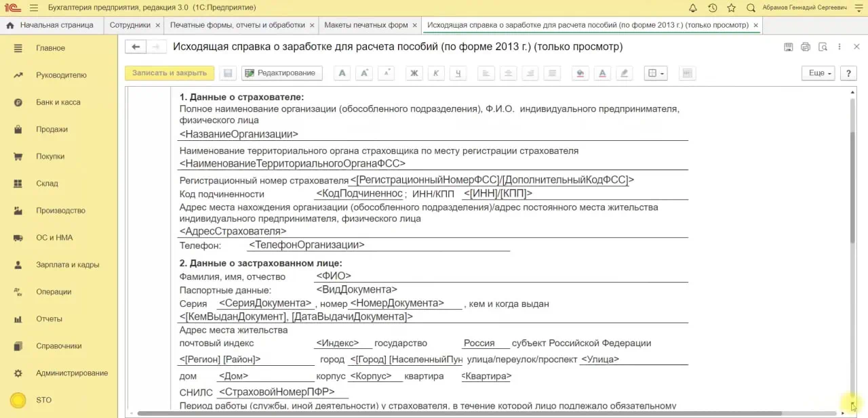Open the Ещё dropdown menu
This screenshot has width=868, height=418.
point(817,72)
